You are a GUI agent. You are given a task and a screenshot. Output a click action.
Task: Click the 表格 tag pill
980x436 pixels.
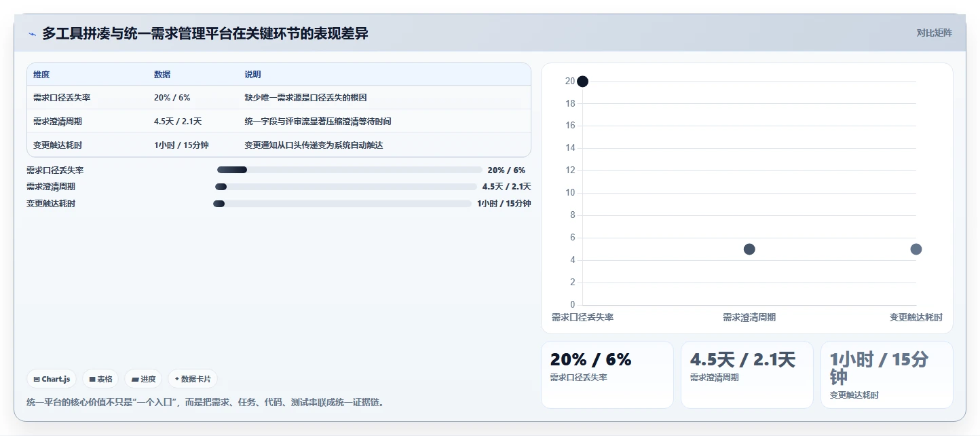pyautogui.click(x=100, y=379)
